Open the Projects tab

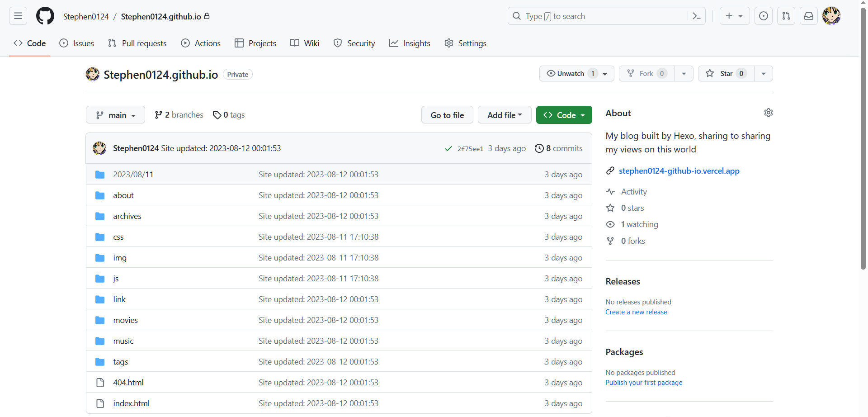255,43
